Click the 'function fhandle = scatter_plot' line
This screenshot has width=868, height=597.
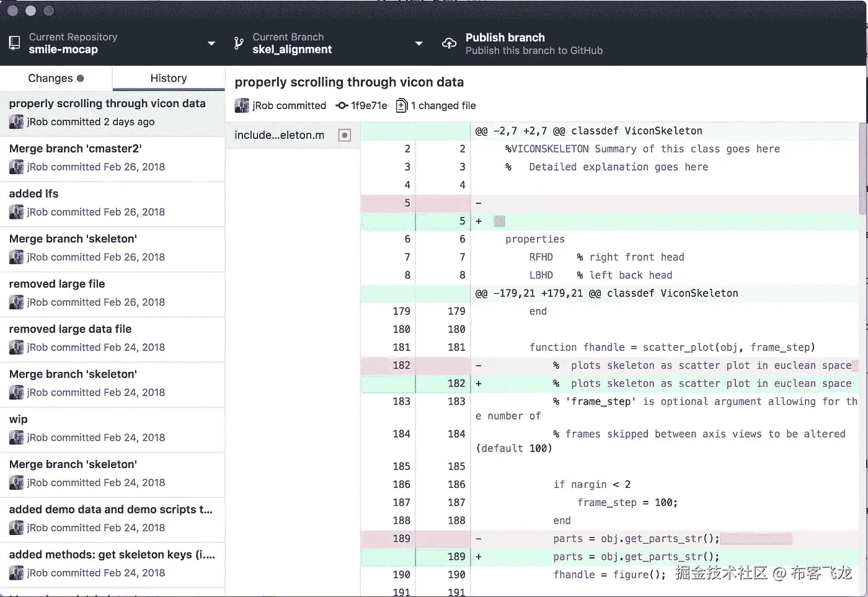tap(609, 347)
